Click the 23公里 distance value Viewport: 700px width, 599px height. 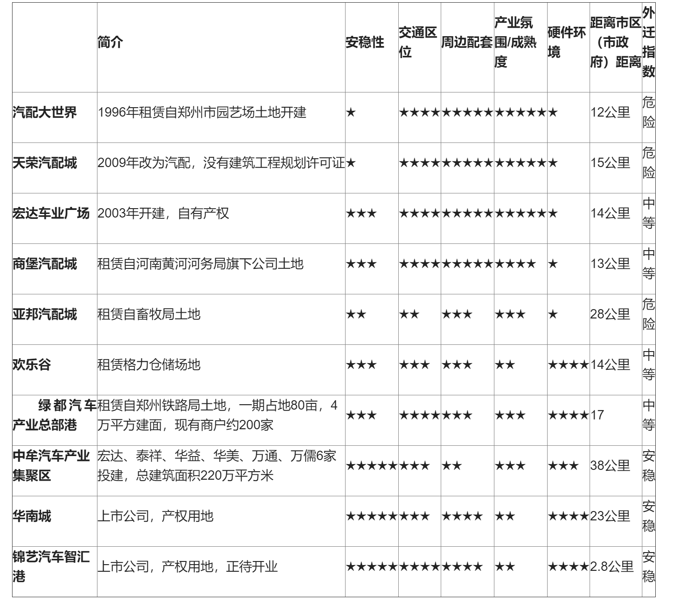tap(610, 516)
